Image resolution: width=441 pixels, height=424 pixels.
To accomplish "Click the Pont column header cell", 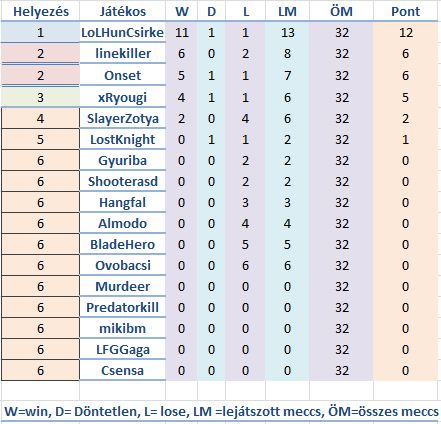I will (x=405, y=12).
